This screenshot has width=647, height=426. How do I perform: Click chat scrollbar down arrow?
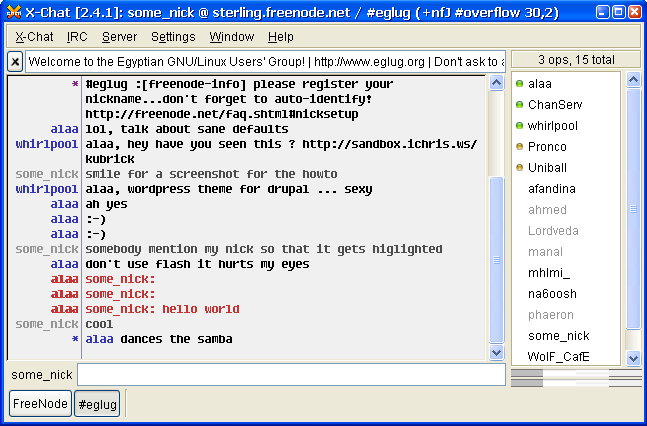pos(497,352)
